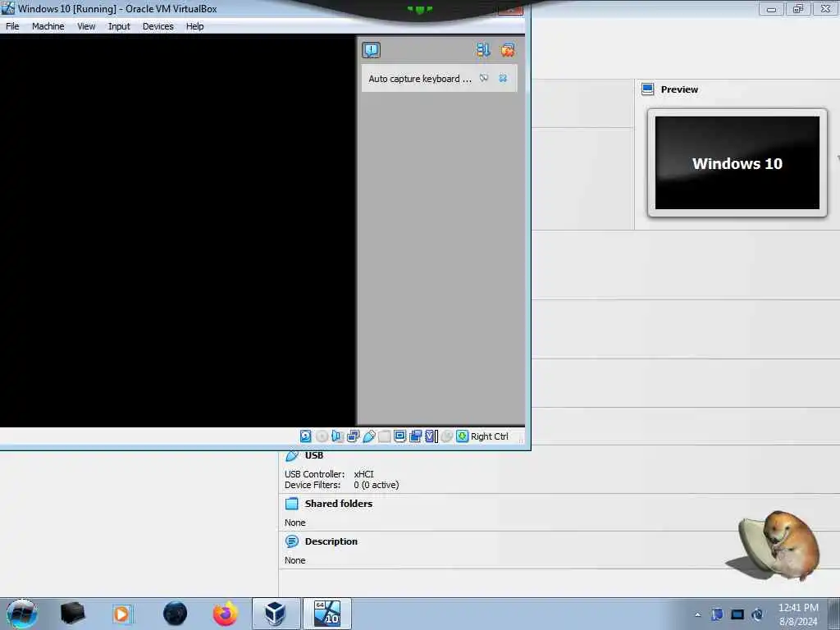
Task: Launch Firefox from the taskbar
Action: 226,614
